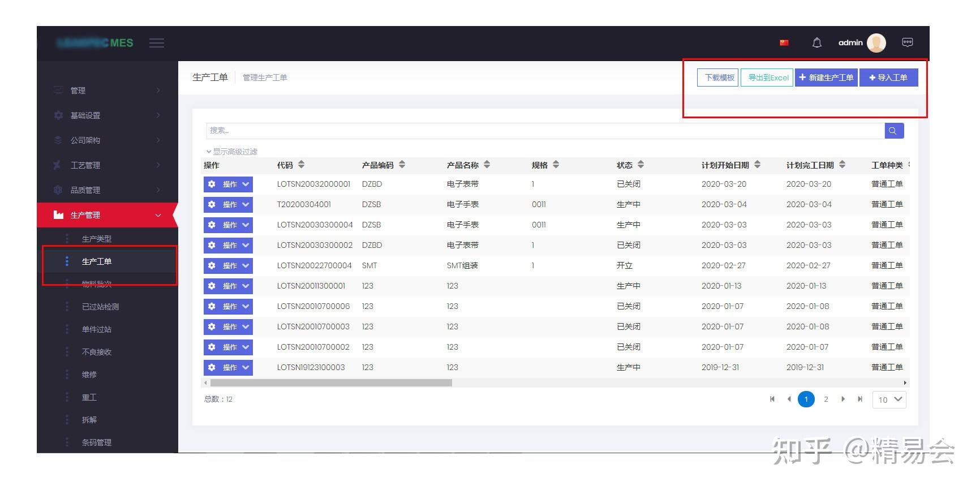Go to previous page arrow

(789, 399)
